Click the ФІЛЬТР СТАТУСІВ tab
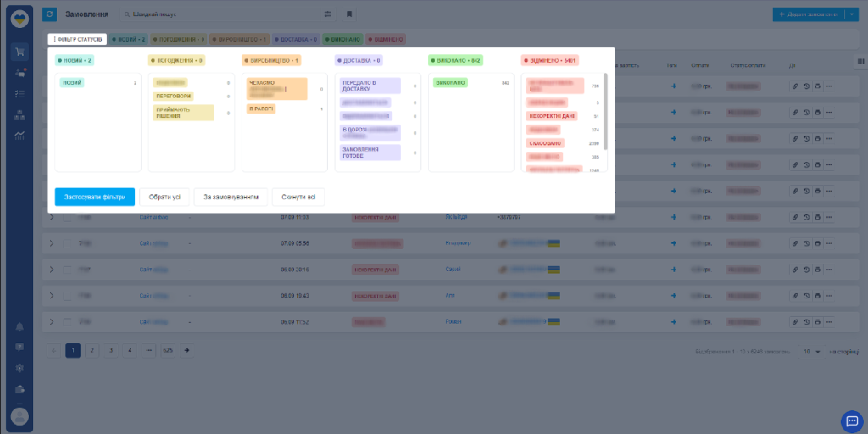 click(77, 39)
